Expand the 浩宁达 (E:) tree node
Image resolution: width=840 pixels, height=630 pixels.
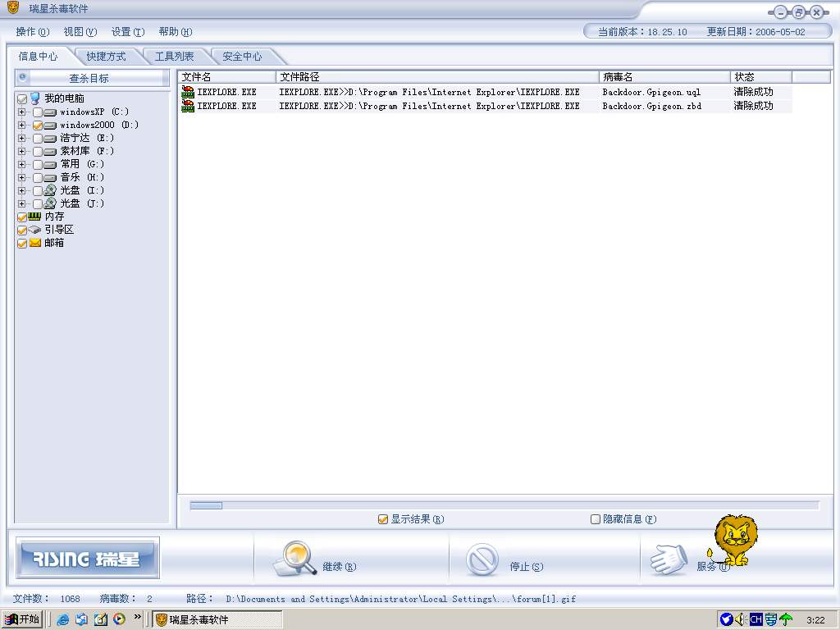(21, 138)
